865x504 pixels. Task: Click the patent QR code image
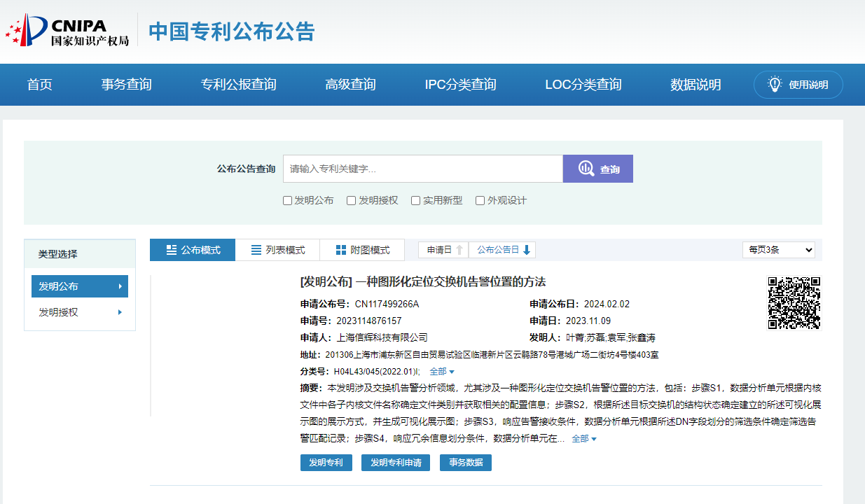pos(794,302)
